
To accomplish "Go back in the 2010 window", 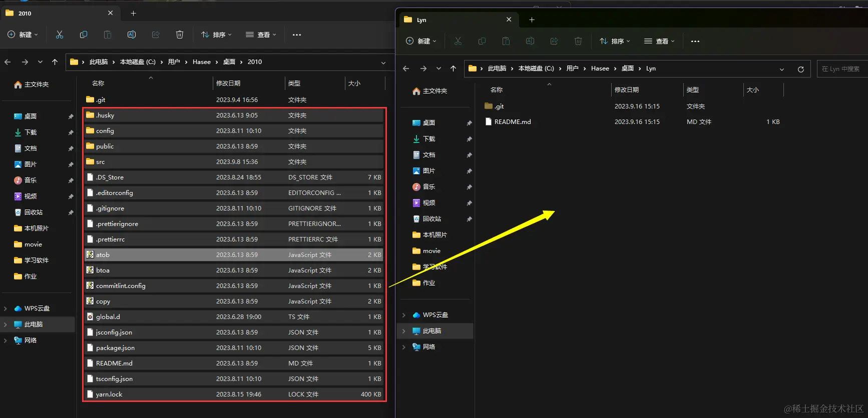I will click(8, 62).
